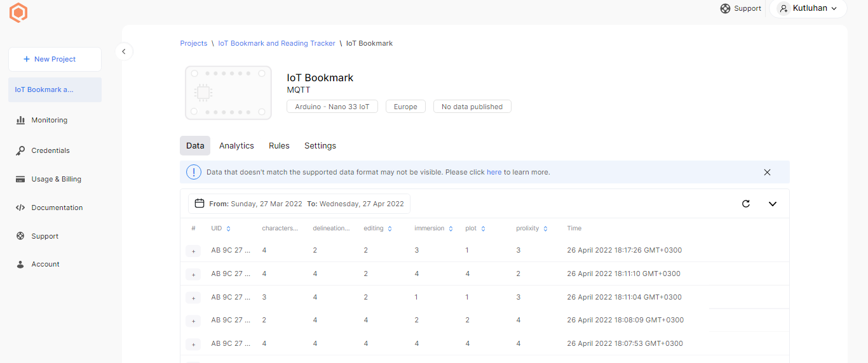Open Support in the top bar

tap(740, 8)
